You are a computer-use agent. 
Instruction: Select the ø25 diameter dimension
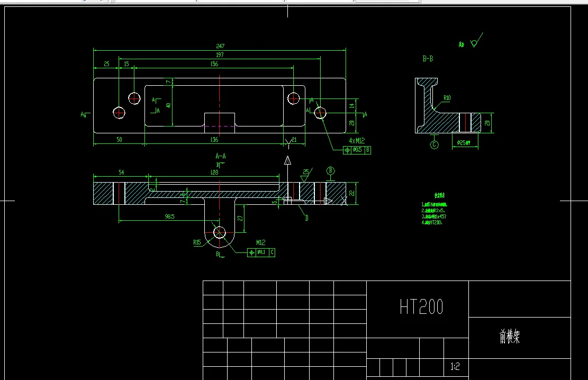464,143
